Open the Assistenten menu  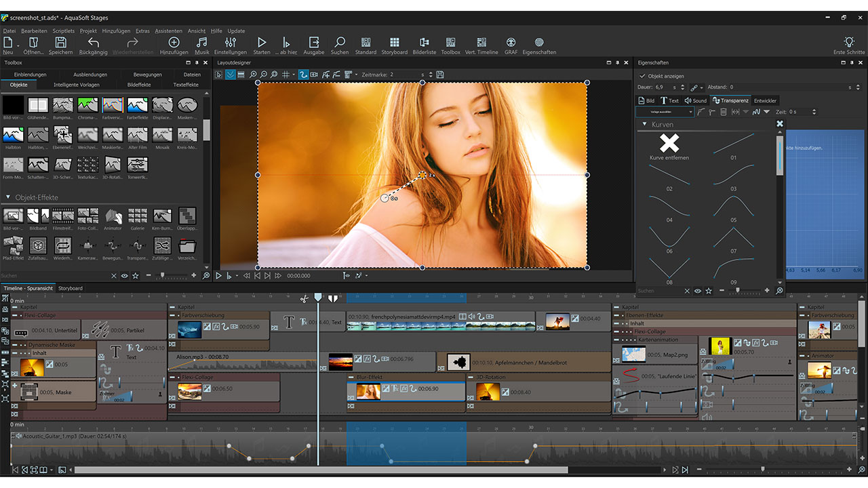[168, 30]
